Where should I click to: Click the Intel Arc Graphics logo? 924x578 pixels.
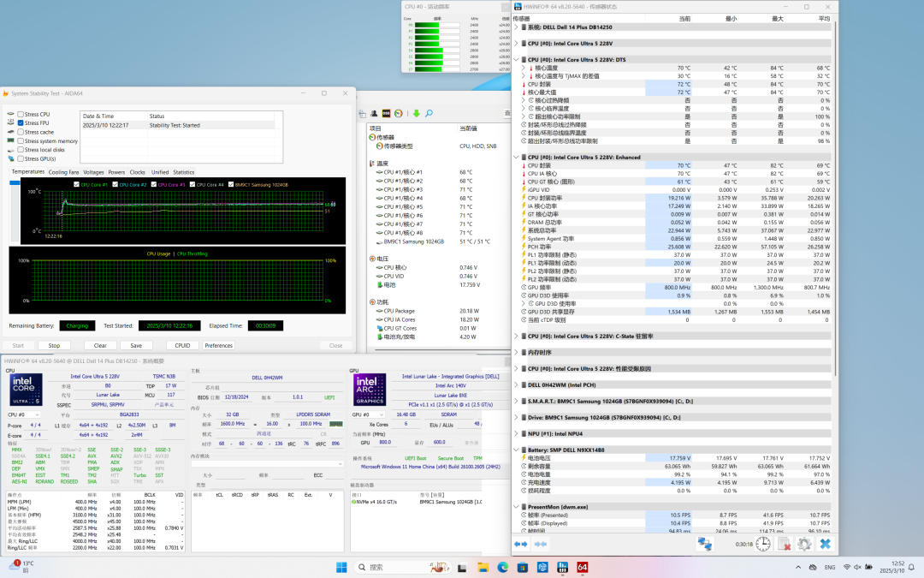point(370,390)
